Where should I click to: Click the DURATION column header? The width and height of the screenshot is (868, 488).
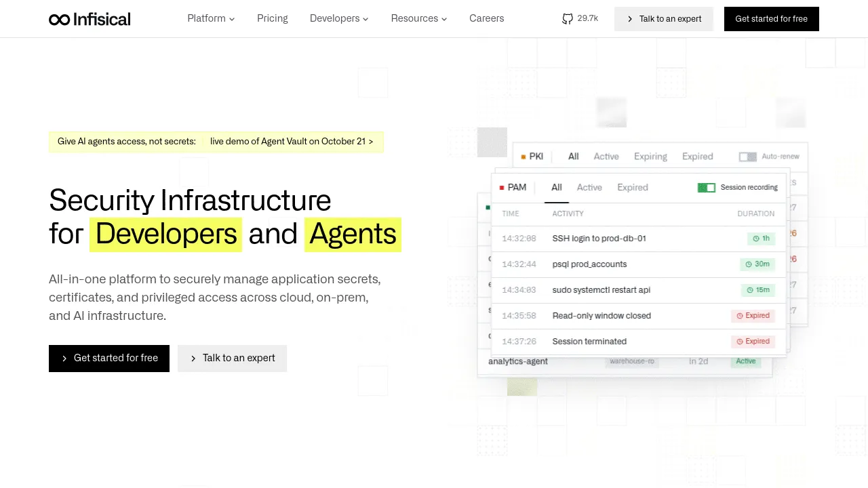[x=756, y=213]
